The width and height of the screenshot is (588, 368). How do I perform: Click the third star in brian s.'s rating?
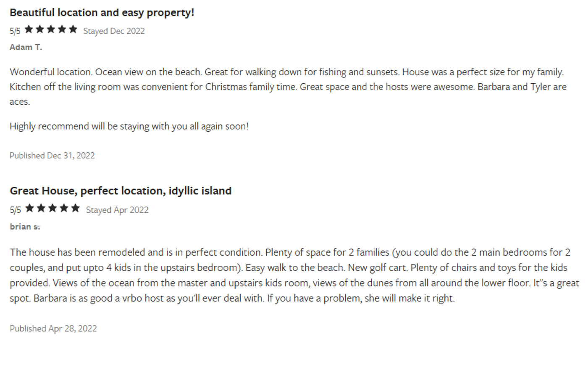tap(52, 208)
